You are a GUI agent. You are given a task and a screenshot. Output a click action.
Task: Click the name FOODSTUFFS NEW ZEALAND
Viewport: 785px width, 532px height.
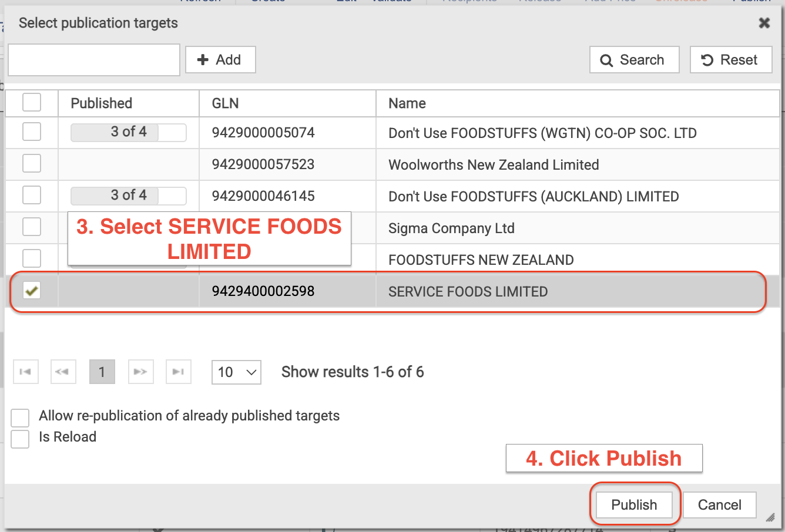[x=481, y=260]
